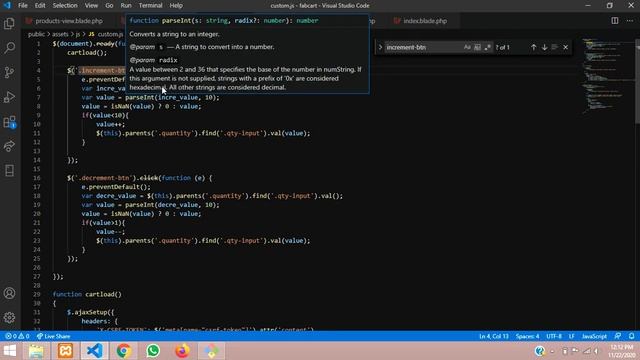Open the editor More Actions ellipsis

(629, 20)
